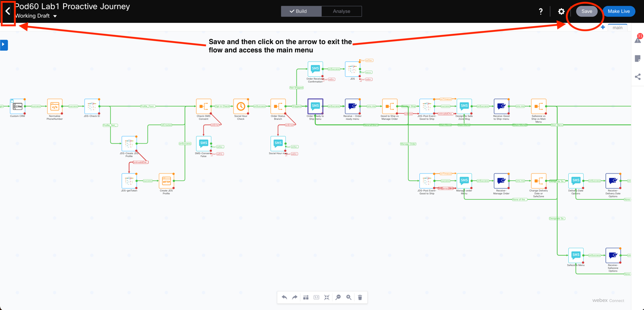
Task: Click the 'idCreated' connector label
Action: (166, 125)
